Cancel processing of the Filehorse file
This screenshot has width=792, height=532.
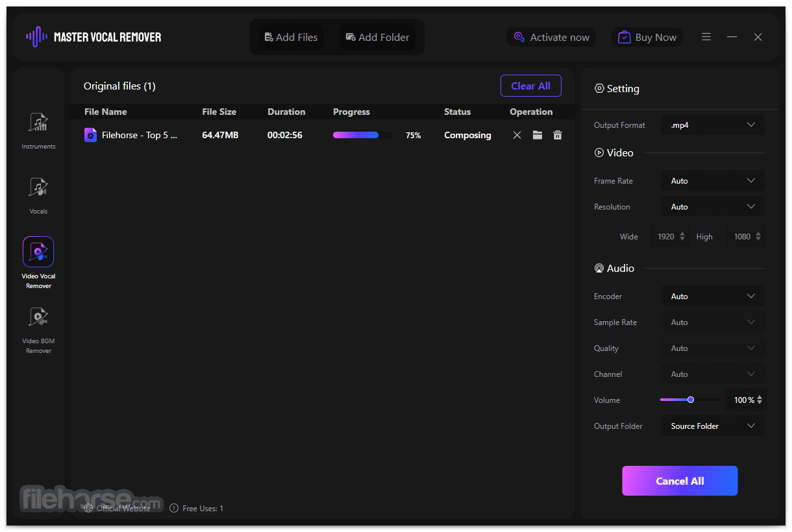517,135
